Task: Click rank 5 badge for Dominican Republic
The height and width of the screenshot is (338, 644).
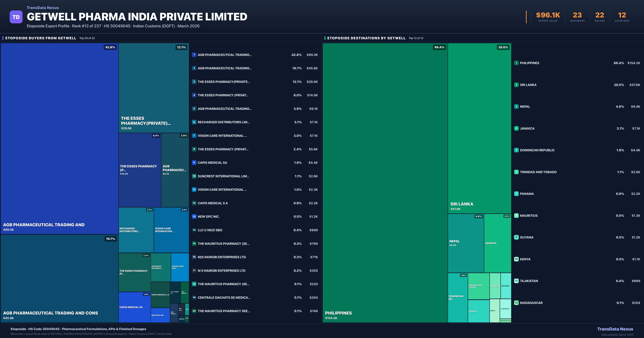Action: coord(516,150)
